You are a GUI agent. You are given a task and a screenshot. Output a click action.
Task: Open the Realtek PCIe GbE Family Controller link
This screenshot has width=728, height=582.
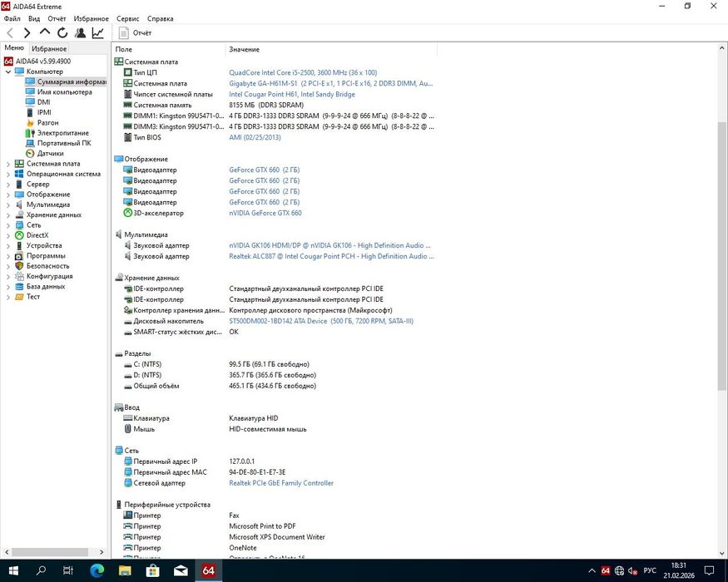click(281, 483)
